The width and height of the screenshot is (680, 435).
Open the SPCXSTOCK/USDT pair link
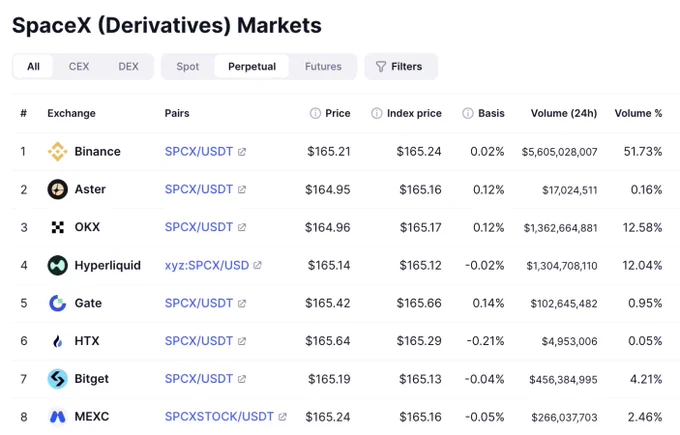(219, 417)
